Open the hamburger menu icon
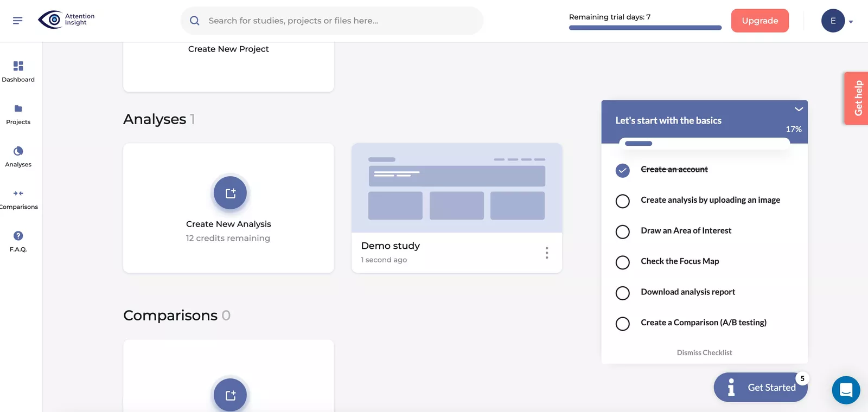The image size is (868, 412). click(x=17, y=21)
